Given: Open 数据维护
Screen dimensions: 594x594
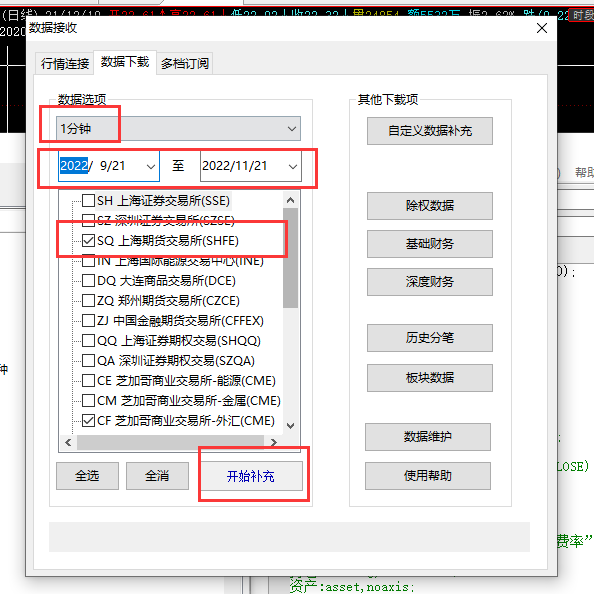Looking at the screenshot, I should (428, 437).
